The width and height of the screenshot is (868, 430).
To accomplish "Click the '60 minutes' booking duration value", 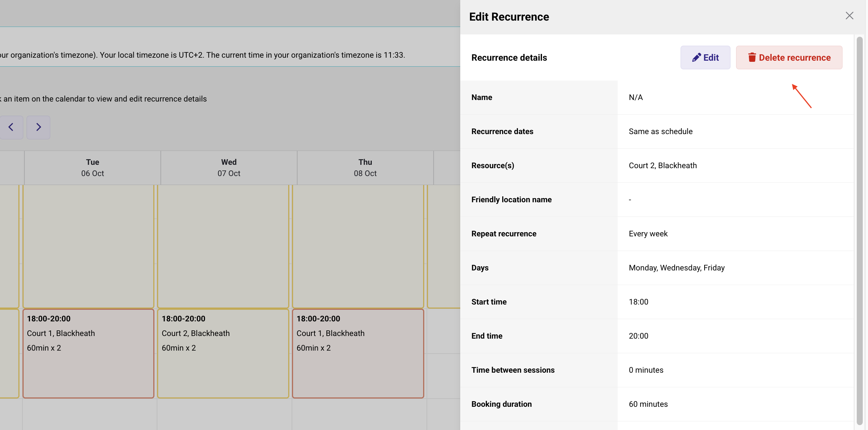I will click(648, 404).
